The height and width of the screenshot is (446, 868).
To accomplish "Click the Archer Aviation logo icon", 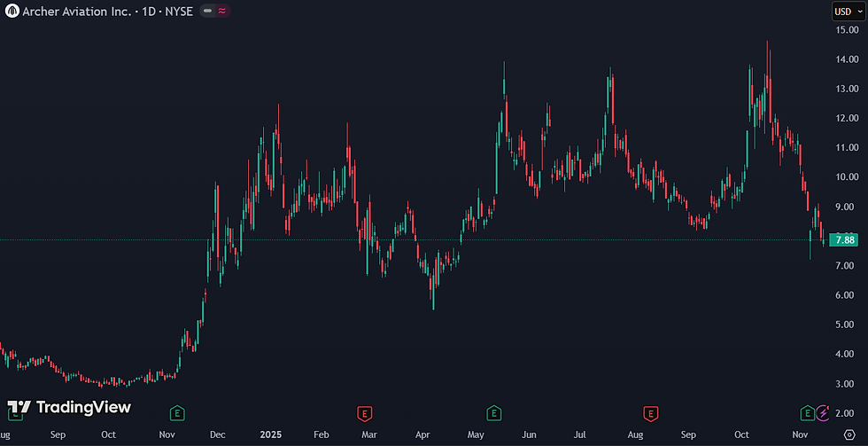I will pyautogui.click(x=12, y=11).
